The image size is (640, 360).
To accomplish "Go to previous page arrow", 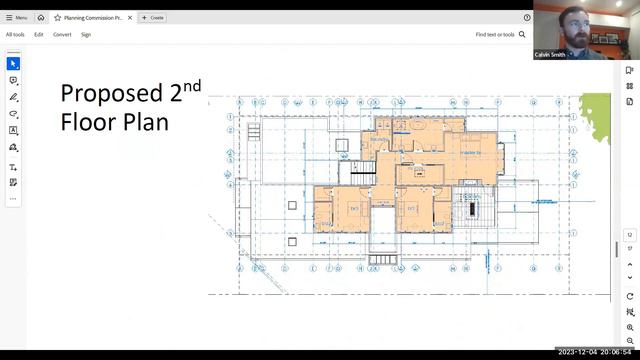I will [x=630, y=265].
